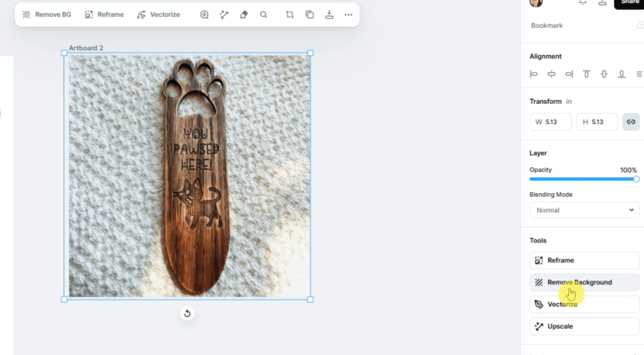Click Remove BG in the top toolbar
The height and width of the screenshot is (355, 644).
[x=46, y=15]
